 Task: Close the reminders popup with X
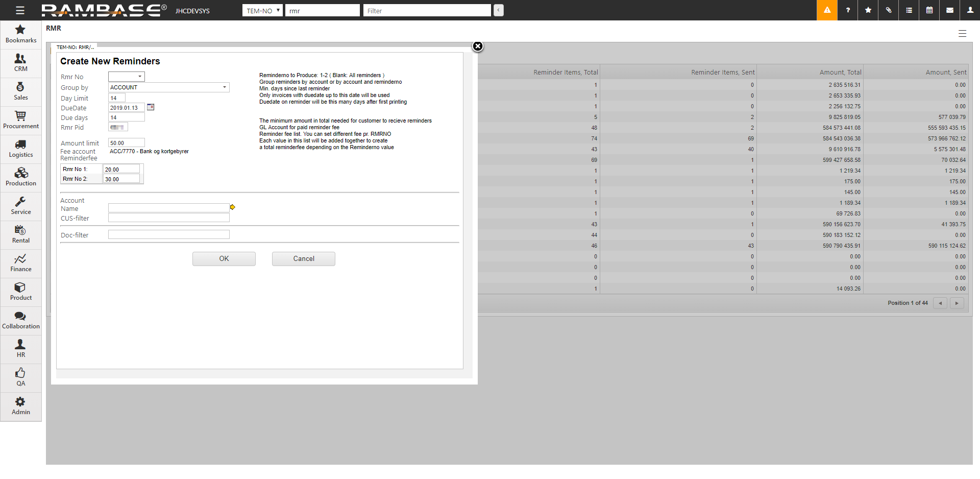478,46
